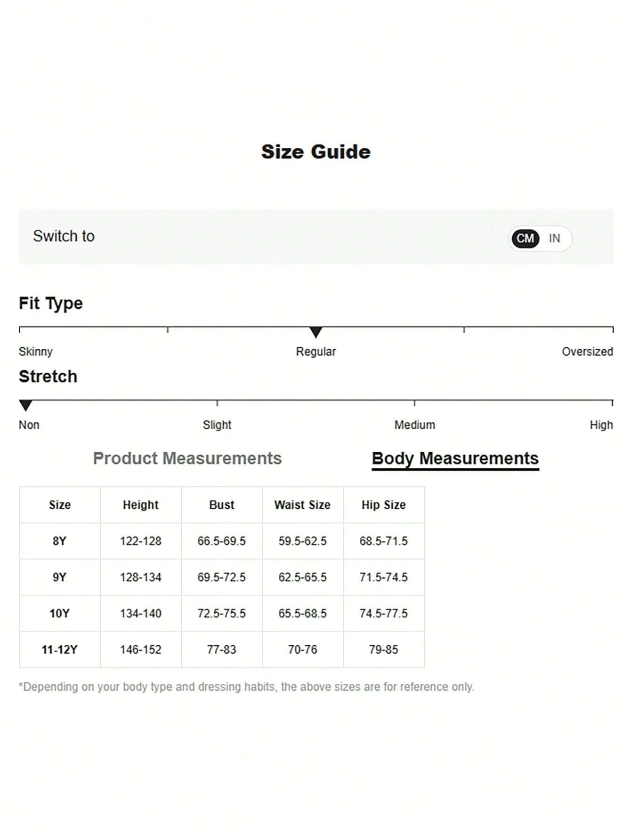Select the 10Y size cell
This screenshot has width=631, height=840.
pyautogui.click(x=60, y=614)
